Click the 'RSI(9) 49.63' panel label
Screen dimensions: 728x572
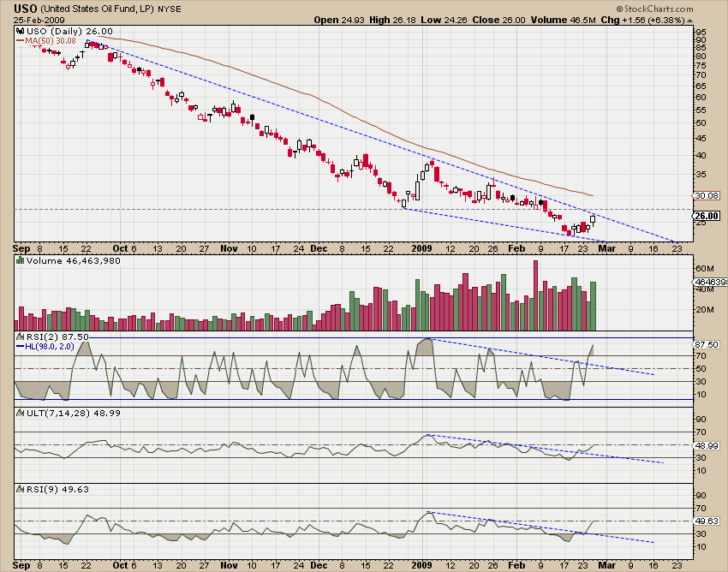click(x=57, y=489)
